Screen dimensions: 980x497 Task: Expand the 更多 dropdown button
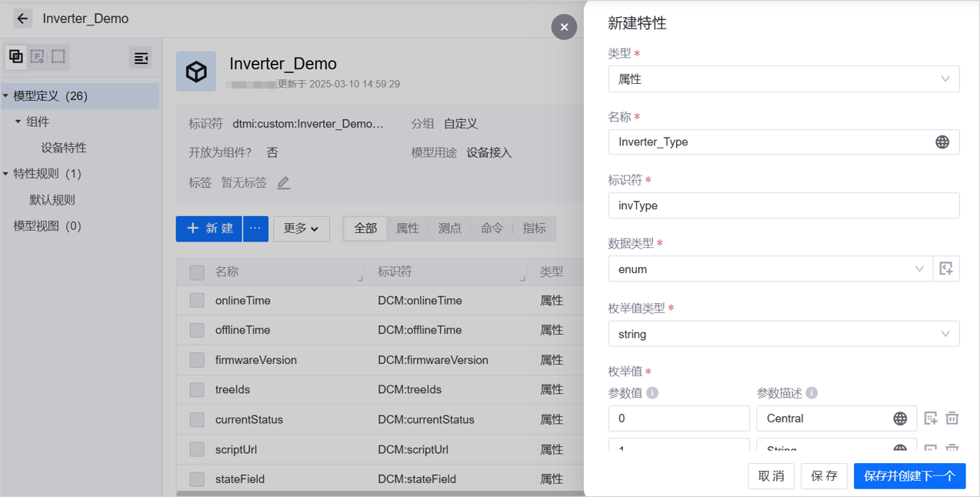(301, 228)
